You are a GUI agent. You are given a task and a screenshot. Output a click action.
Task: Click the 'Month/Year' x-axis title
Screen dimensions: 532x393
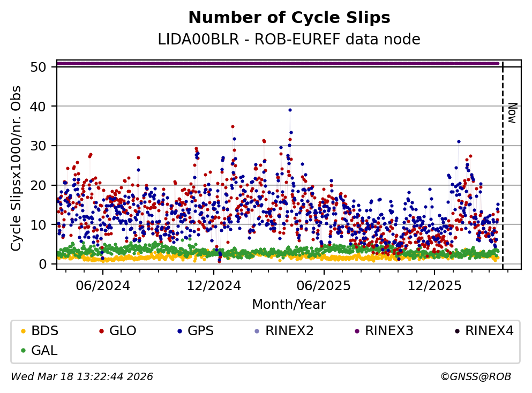(289, 305)
